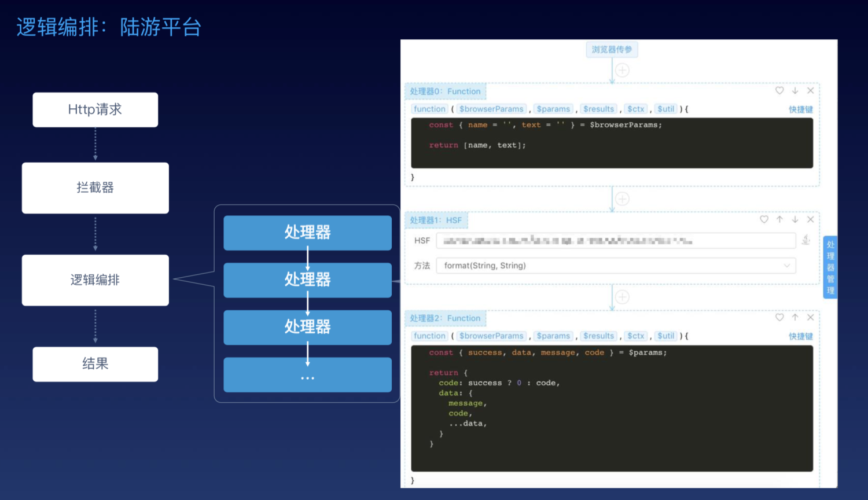Viewport: 868px width, 500px height.
Task: Click the plus circle below 浏览器传参 node
Action: [x=622, y=70]
